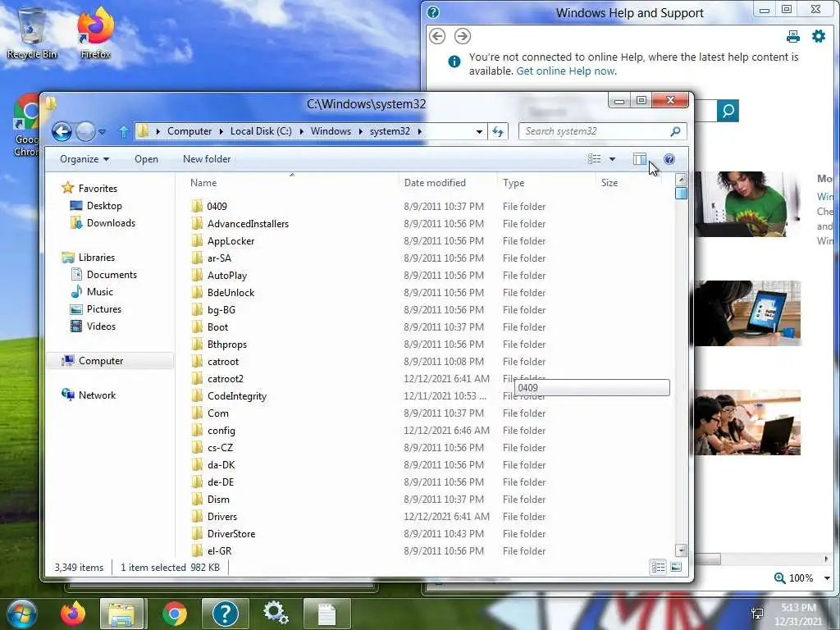840x630 pixels.
Task: Open the recent locations dropdown arrow
Action: (103, 131)
